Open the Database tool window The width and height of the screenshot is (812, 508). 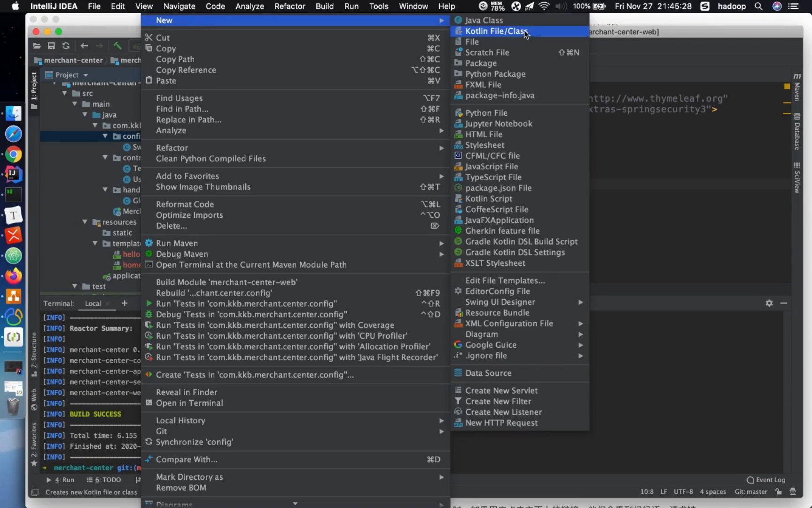(797, 132)
